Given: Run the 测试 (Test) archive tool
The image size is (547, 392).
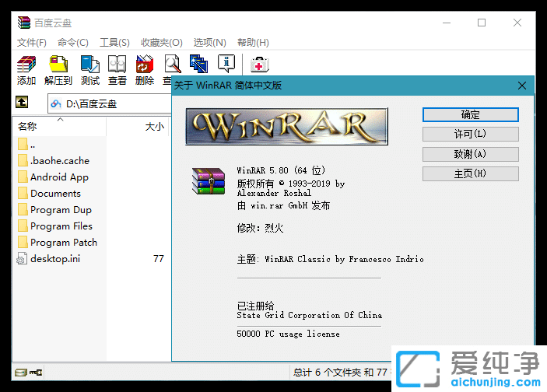Looking at the screenshot, I should pos(90,65).
